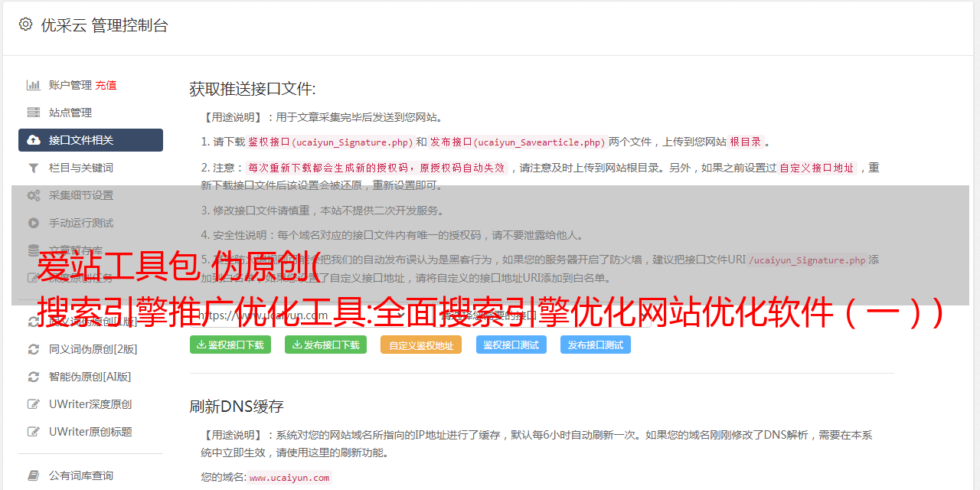Click the bar chart icon for 账户管理

34,85
